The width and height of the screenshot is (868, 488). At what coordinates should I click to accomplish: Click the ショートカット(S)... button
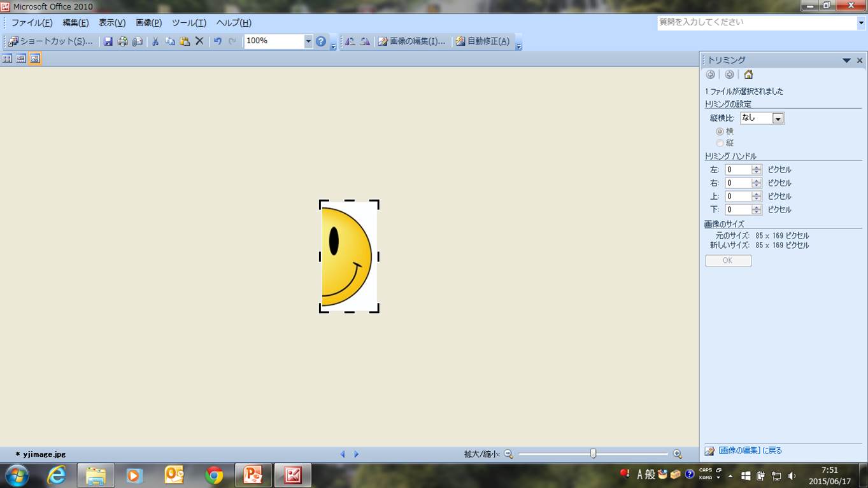tap(51, 41)
